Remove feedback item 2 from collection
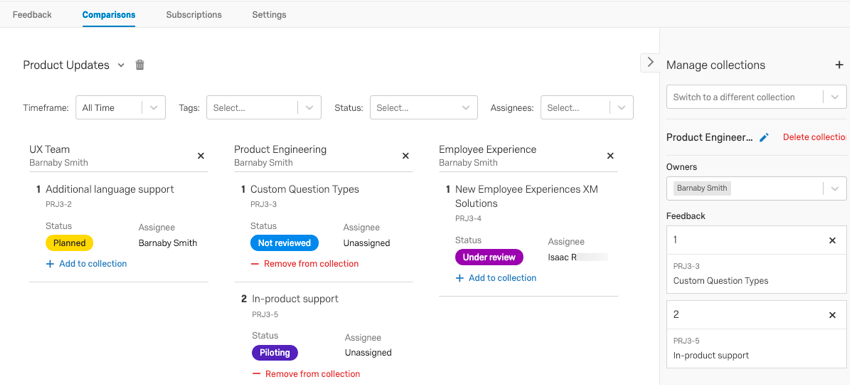850x385 pixels. (x=833, y=315)
